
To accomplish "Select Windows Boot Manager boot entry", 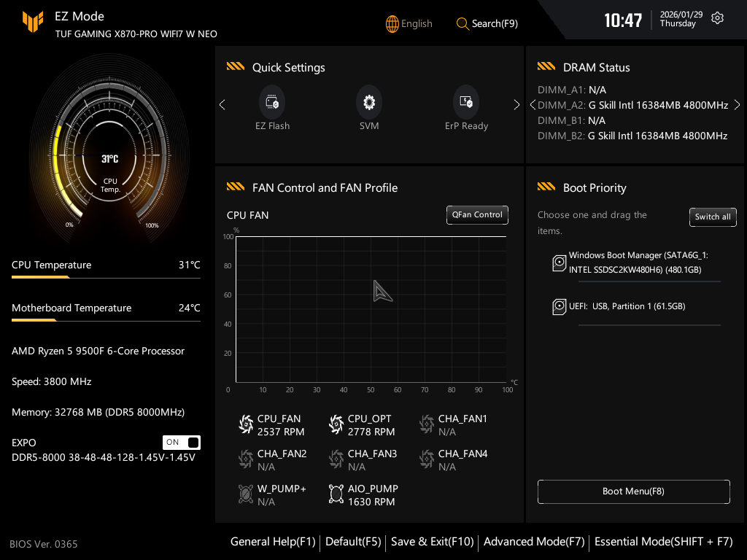I will pos(637,262).
